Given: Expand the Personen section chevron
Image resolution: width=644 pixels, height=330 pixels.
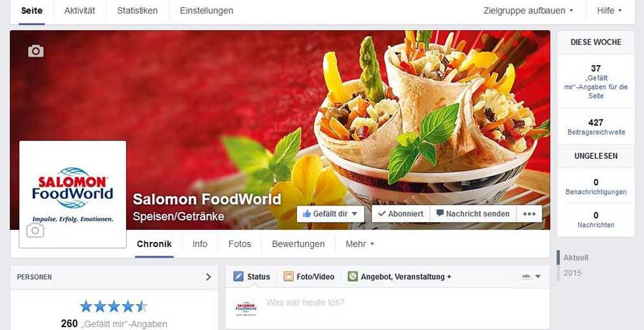Looking at the screenshot, I should [208, 277].
